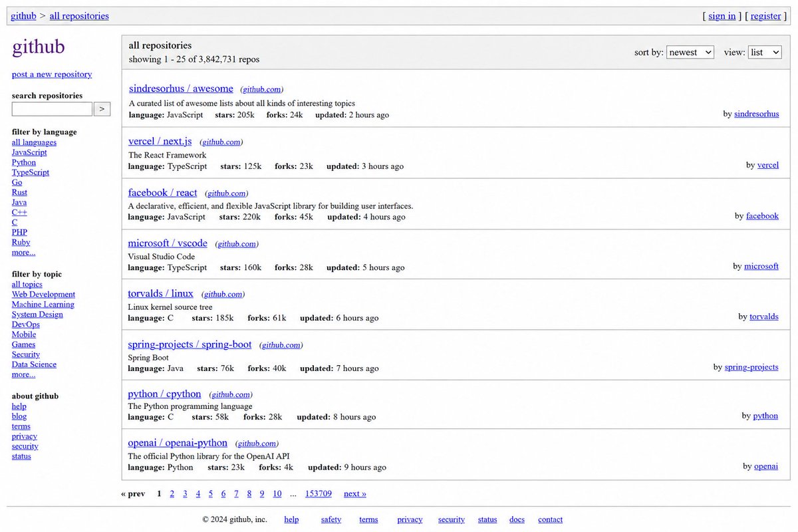Click github.com link beside torvalds / linux
This screenshot has width=798, height=532.
pyautogui.click(x=222, y=294)
